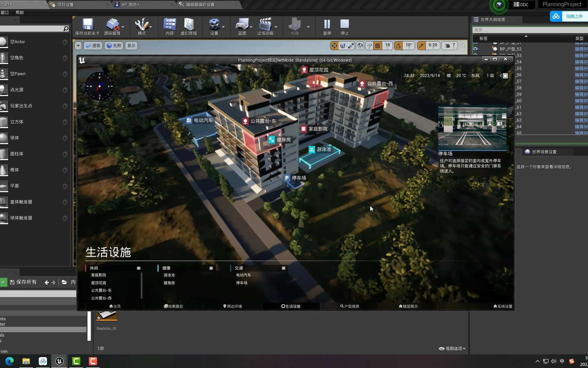This screenshot has width=588, height=368.
Task: Expand Build options dropdown arrow
Action: click(x=308, y=27)
